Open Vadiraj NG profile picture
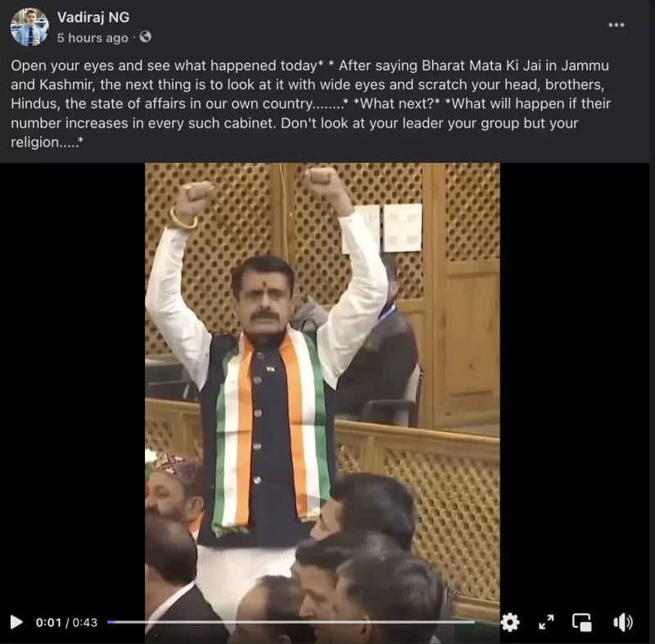This screenshot has width=655, height=644. 29,27
